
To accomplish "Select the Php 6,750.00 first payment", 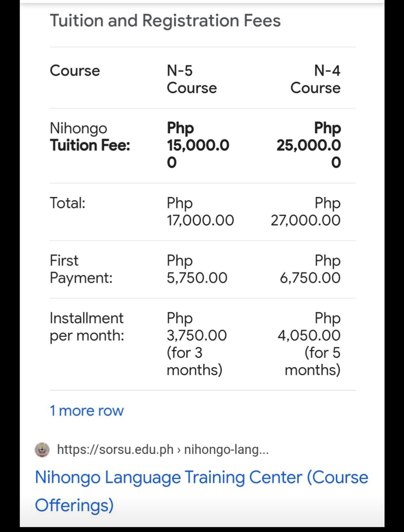I will [x=310, y=269].
